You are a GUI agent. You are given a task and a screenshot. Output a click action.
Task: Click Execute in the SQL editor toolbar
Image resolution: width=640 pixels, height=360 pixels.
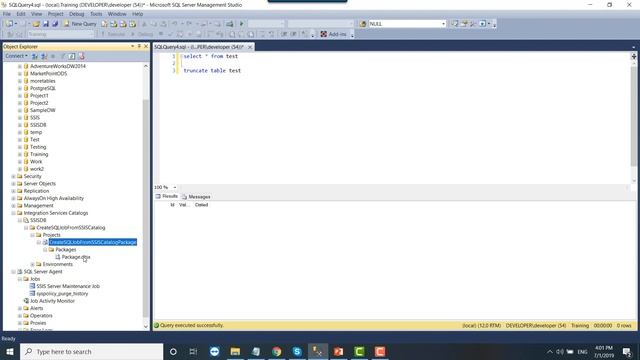pos(113,34)
